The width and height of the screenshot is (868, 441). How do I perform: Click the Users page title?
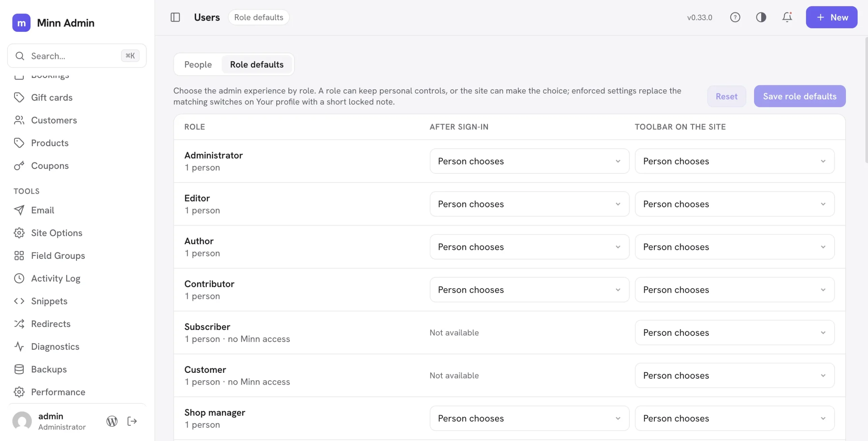[207, 17]
